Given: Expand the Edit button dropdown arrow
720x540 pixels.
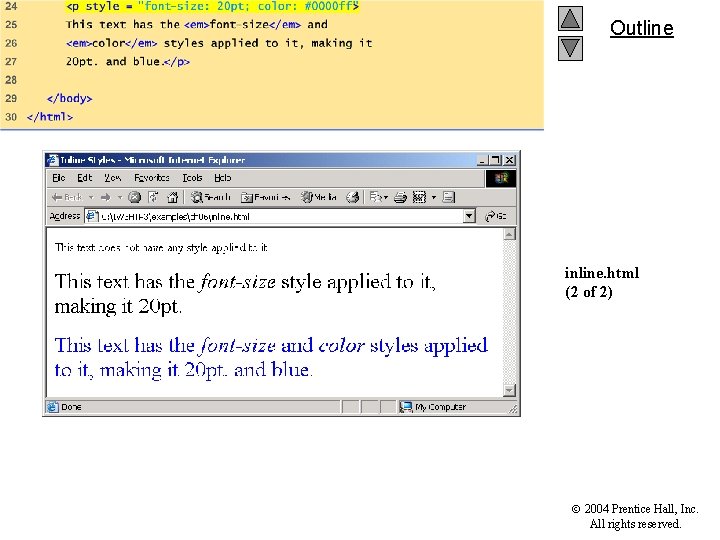Looking at the screenshot, I should [x=433, y=197].
